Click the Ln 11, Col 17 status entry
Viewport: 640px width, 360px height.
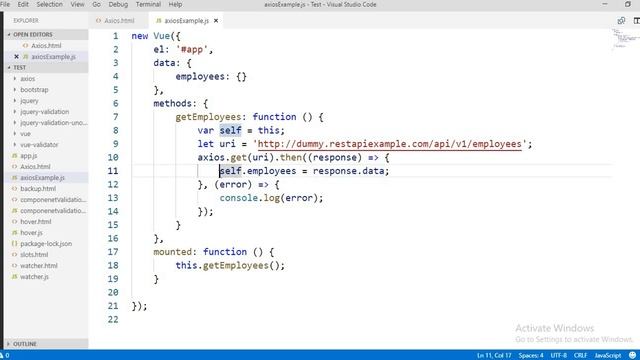[x=494, y=356]
